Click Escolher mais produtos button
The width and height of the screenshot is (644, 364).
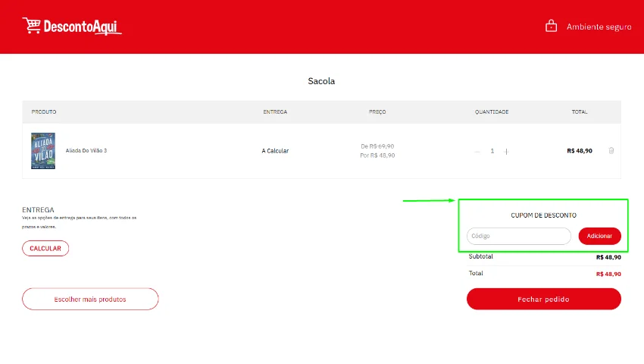click(90, 299)
